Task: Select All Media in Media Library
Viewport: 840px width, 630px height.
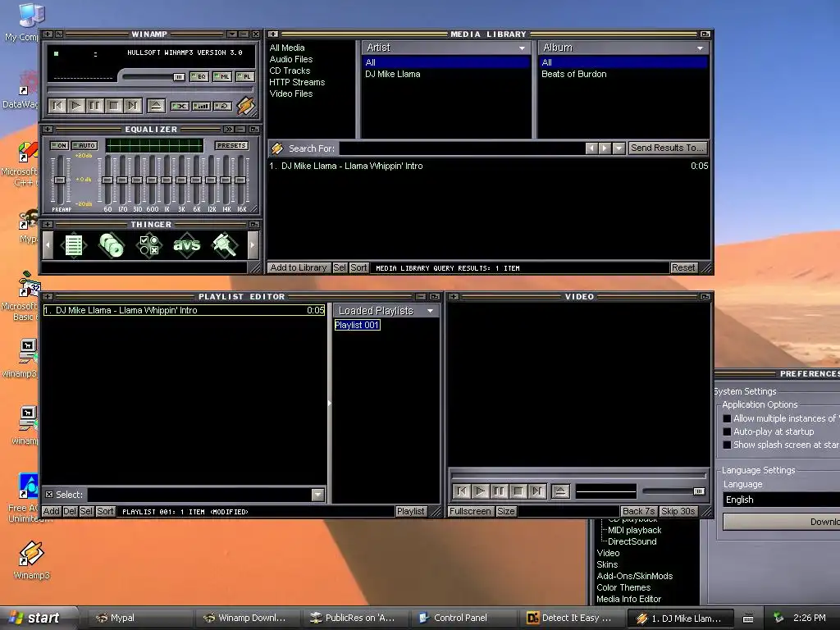Action: [287, 48]
